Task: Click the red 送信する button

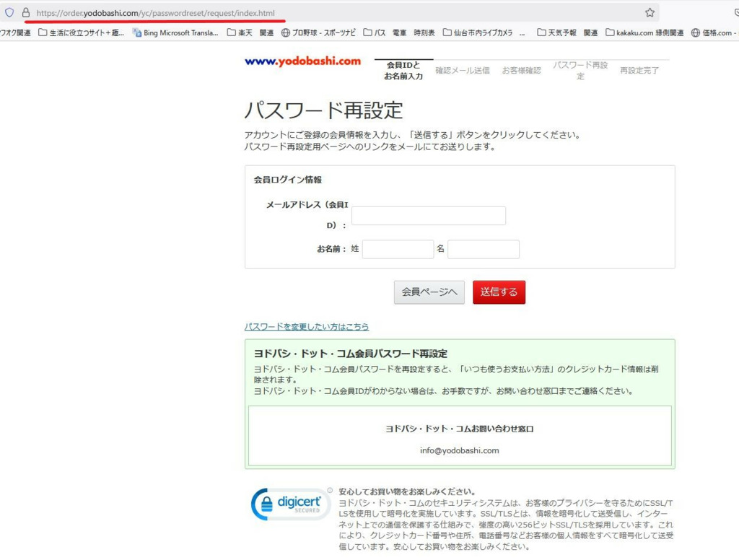Action: (499, 292)
